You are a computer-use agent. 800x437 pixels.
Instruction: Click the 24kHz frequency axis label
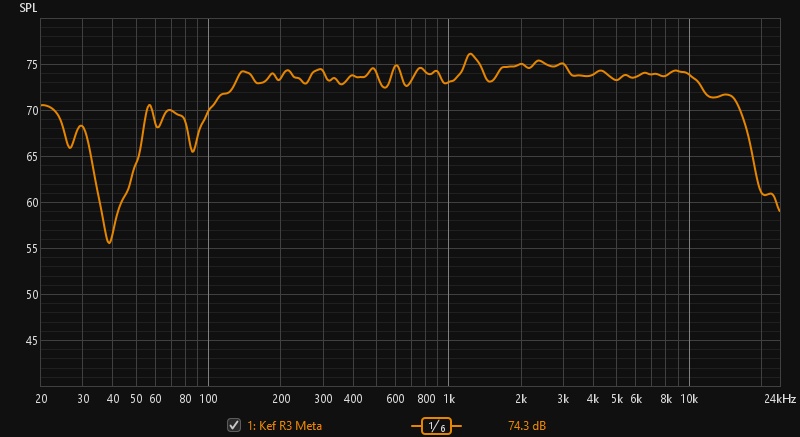tap(780, 399)
